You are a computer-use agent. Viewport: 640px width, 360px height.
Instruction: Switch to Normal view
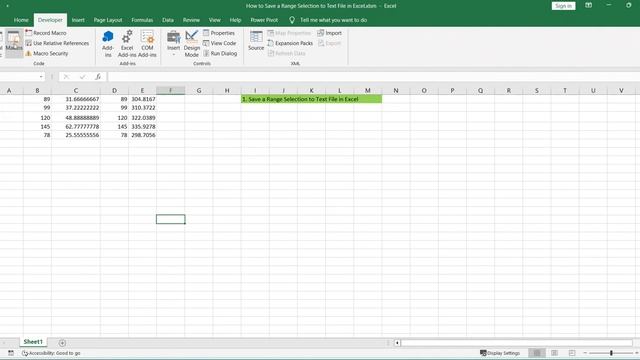pyautogui.click(x=537, y=353)
